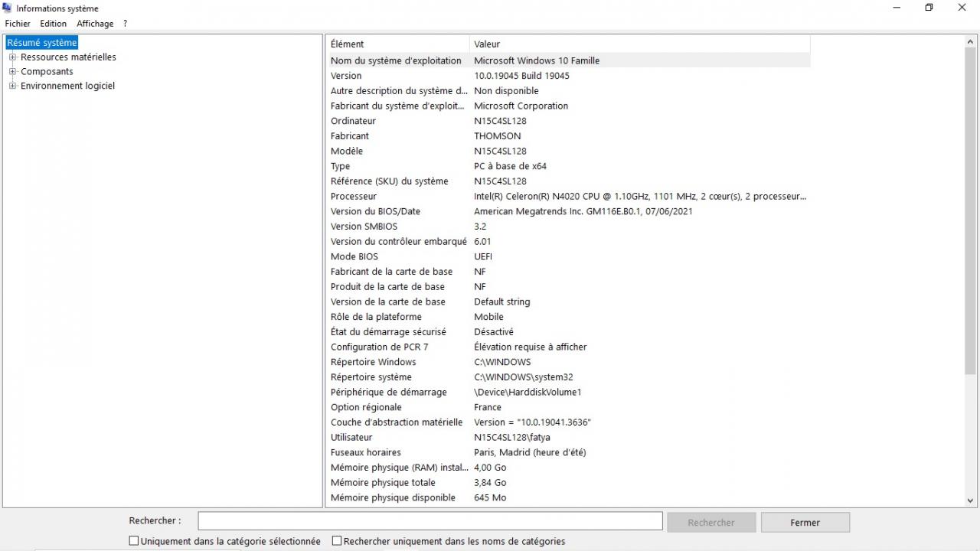
Task: Click the Valeur column header
Action: click(x=639, y=44)
